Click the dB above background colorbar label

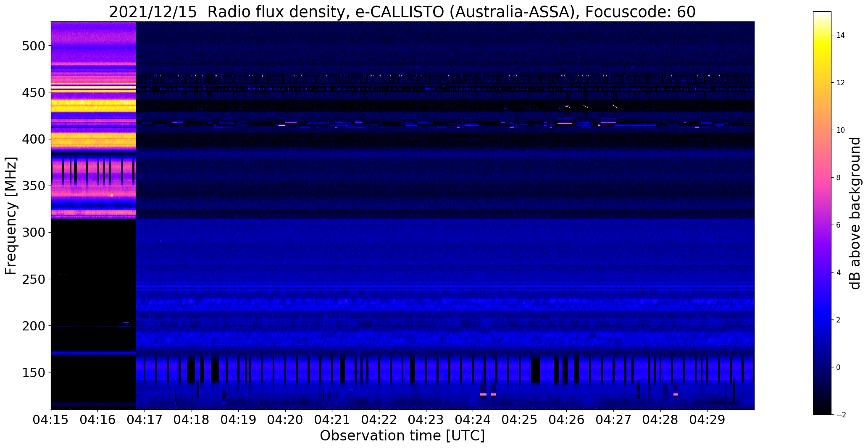[x=855, y=213]
